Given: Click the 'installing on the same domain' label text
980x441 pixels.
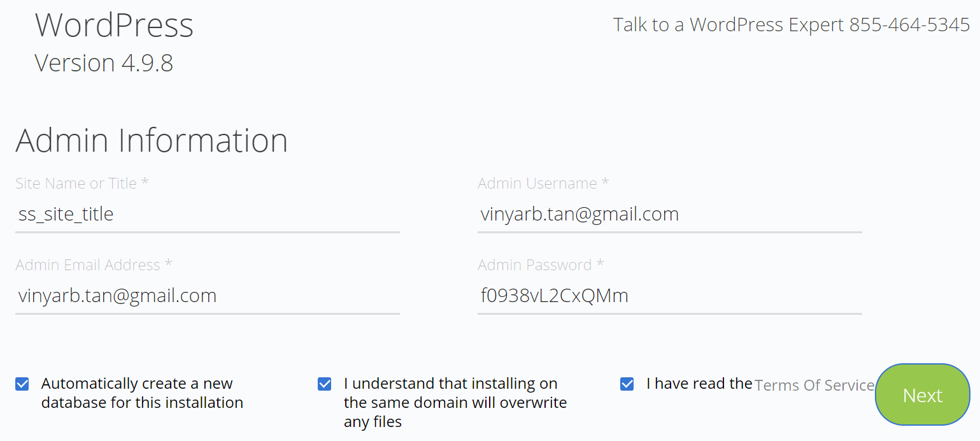Looking at the screenshot, I should (x=455, y=403).
